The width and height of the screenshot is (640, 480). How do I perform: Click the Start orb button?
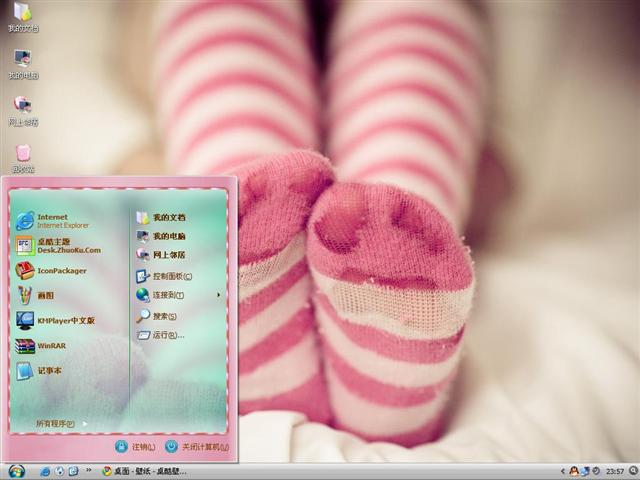pyautogui.click(x=17, y=471)
